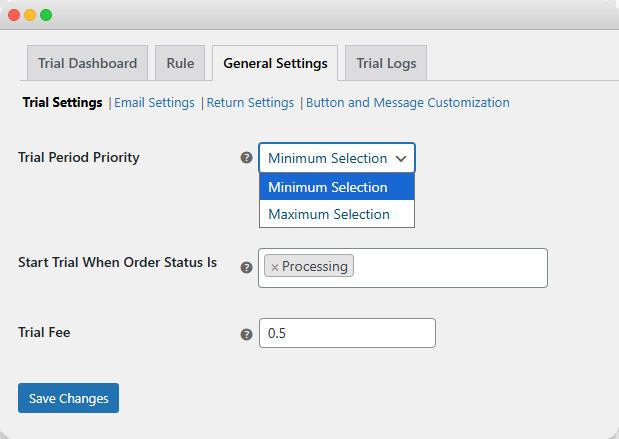Switch to the Trial Dashboard tab
Image resolution: width=619 pixels, height=439 pixels.
[87, 63]
